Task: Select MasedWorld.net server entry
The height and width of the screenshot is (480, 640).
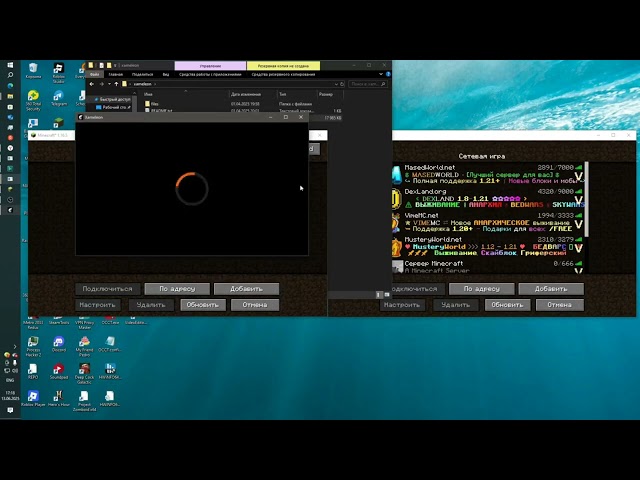Action: pyautogui.click(x=488, y=174)
